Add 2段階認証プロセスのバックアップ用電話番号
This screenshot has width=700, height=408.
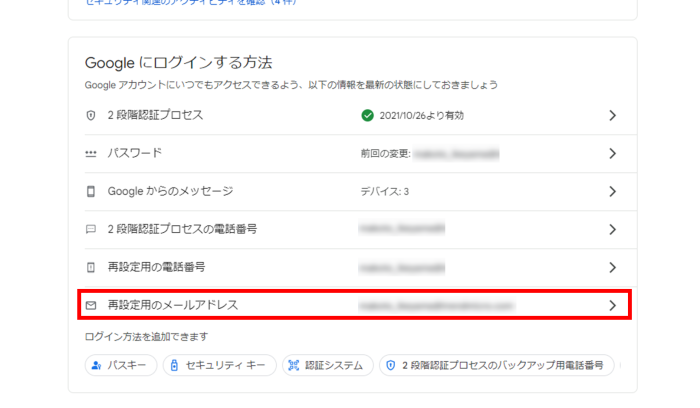pyautogui.click(x=497, y=366)
